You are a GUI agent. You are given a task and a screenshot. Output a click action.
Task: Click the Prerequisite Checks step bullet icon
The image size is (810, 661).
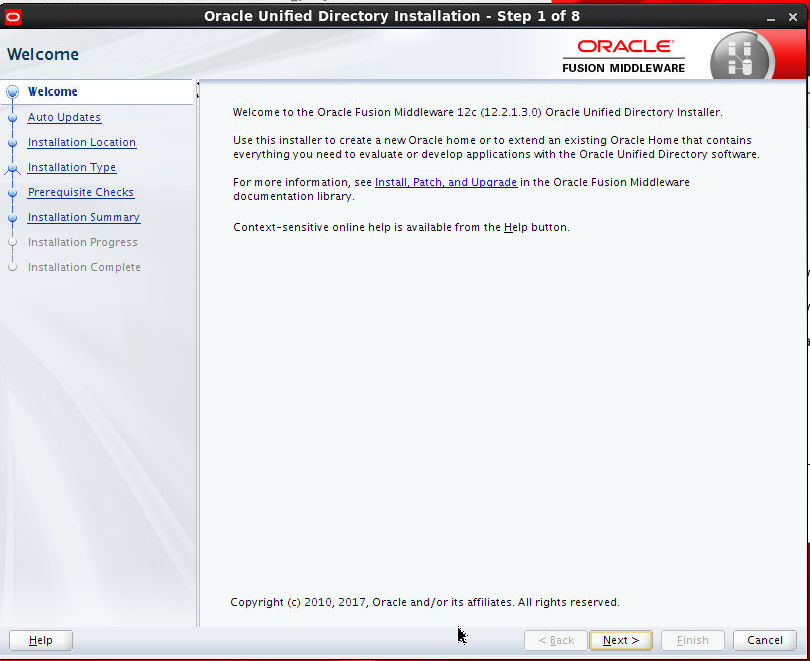[x=13, y=193]
